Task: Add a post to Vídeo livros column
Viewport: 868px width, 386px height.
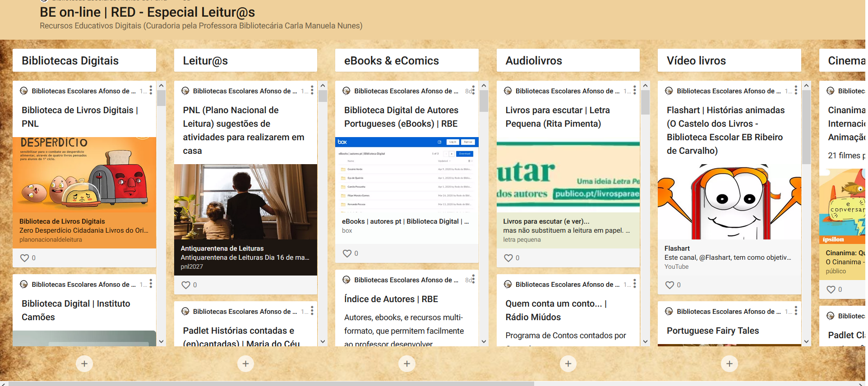Action: [729, 363]
